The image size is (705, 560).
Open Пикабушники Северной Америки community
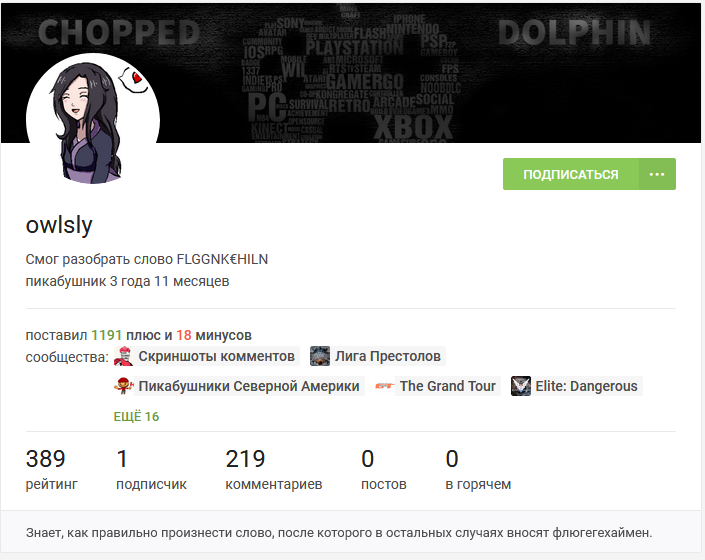coord(249,386)
